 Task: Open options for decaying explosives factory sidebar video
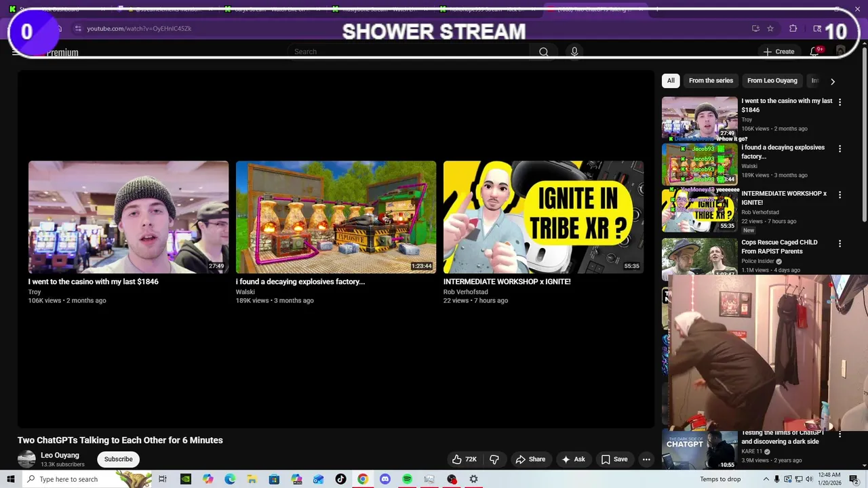(840, 148)
